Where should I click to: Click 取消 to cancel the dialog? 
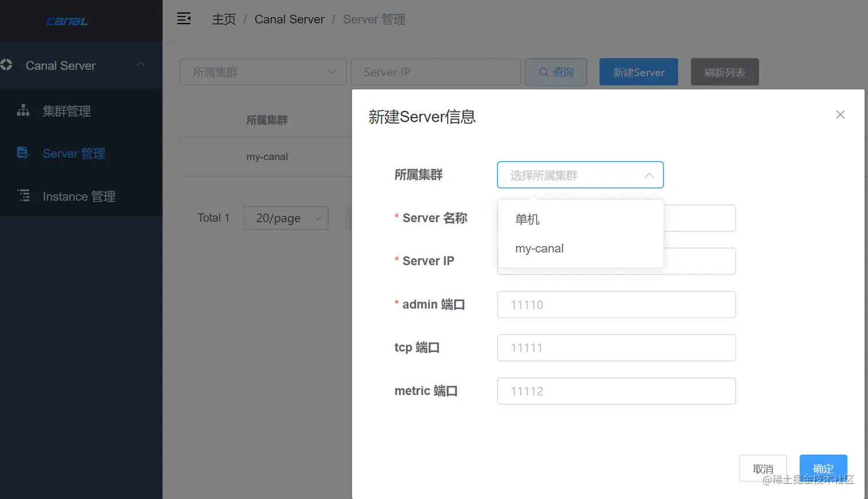click(763, 469)
